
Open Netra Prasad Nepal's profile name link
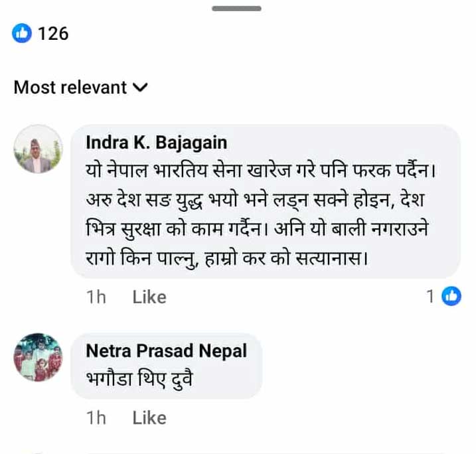click(x=166, y=350)
